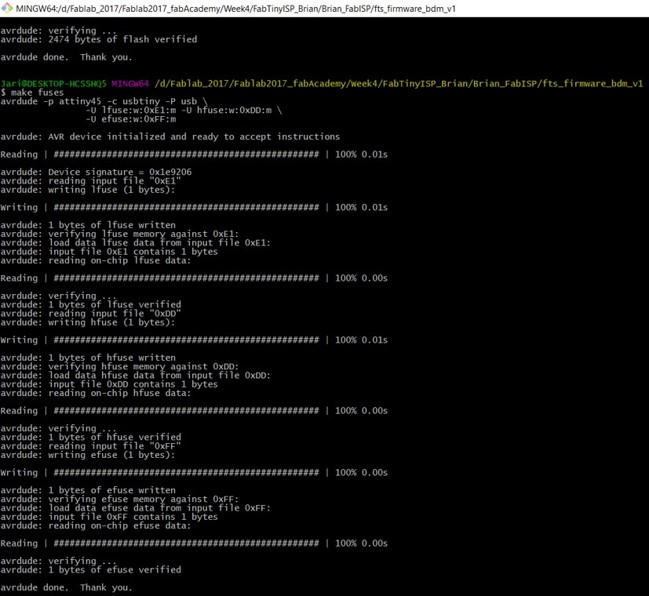Click 'reading on-chip hfuse data:' line
This screenshot has height=596, width=649.
point(96,393)
